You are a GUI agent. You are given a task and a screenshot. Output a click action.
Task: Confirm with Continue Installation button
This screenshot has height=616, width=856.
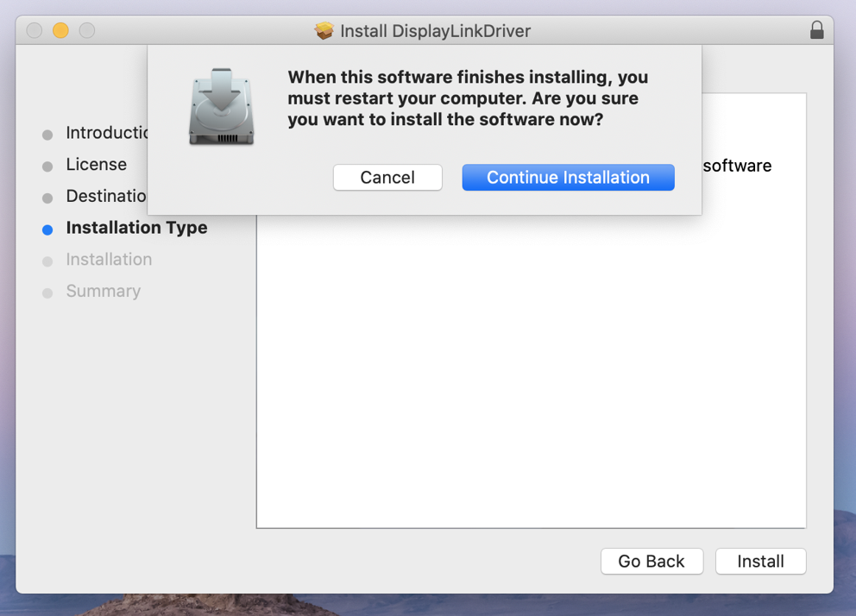click(x=568, y=178)
